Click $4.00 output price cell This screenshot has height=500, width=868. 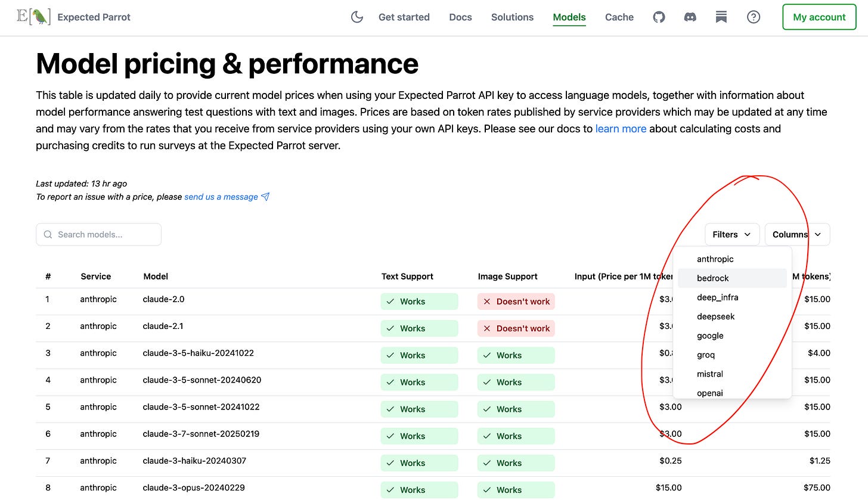pos(819,353)
